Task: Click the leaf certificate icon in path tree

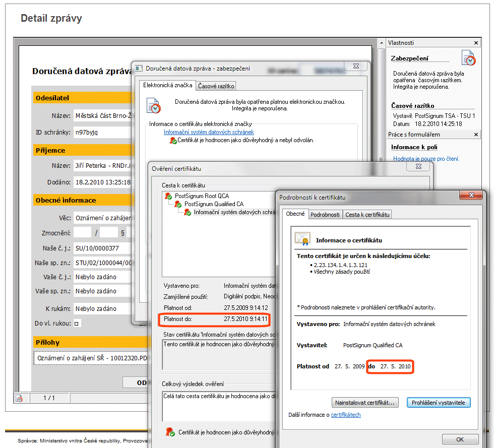Action: coord(188,212)
